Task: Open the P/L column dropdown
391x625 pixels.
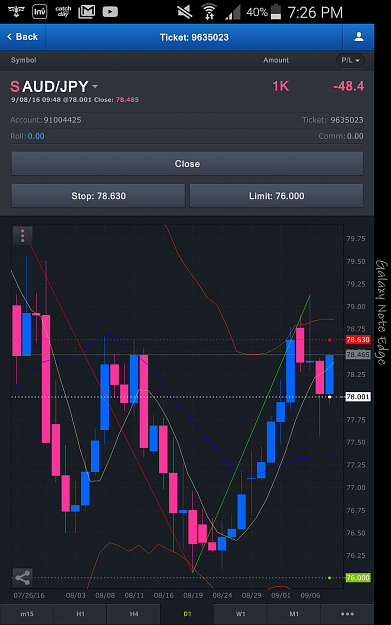Action: point(350,60)
